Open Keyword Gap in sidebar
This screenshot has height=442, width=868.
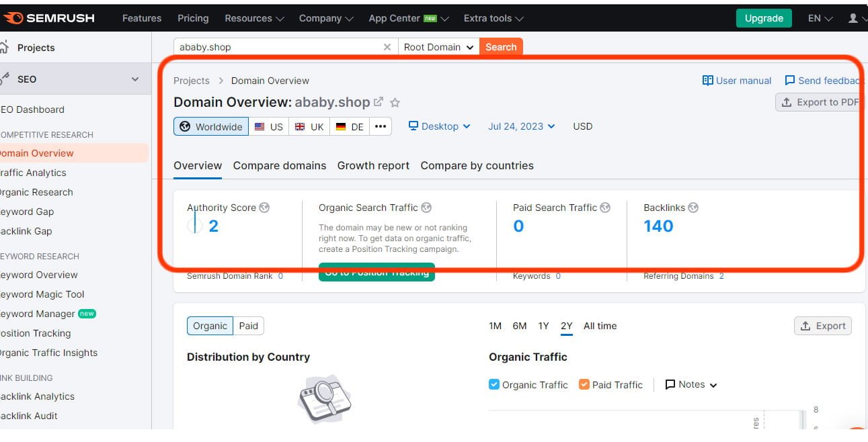click(x=26, y=212)
